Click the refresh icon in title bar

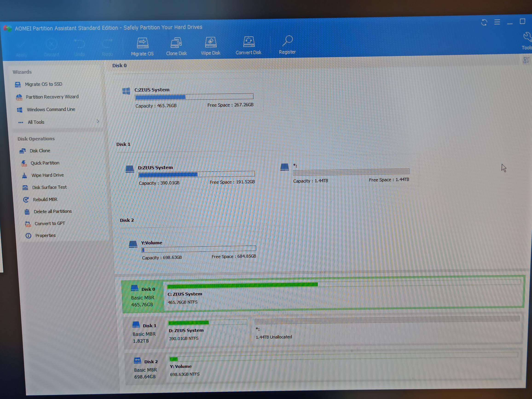click(484, 23)
